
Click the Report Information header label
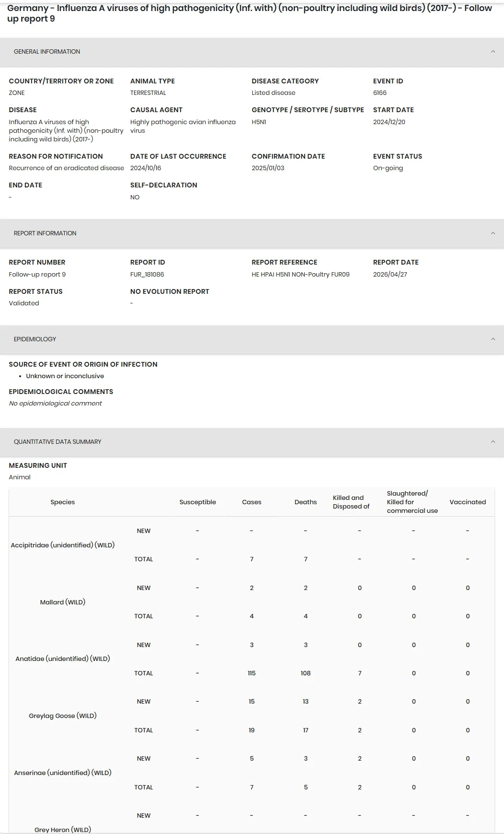(45, 233)
